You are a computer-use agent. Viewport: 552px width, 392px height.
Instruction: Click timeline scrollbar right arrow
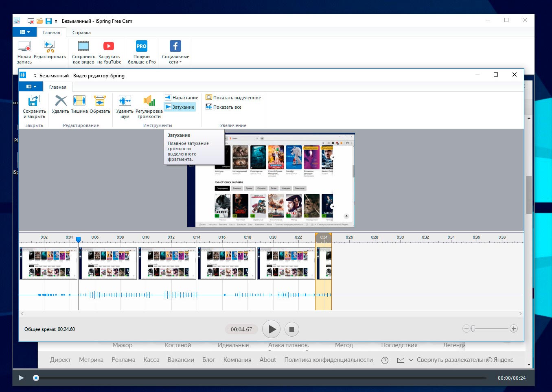(x=520, y=313)
